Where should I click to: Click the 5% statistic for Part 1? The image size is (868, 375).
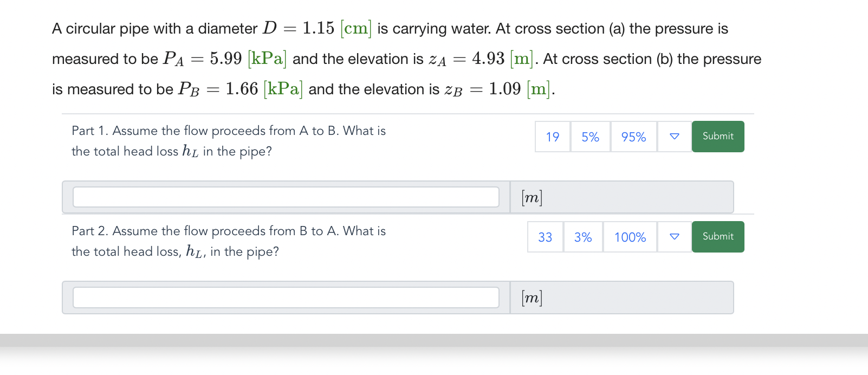(590, 137)
